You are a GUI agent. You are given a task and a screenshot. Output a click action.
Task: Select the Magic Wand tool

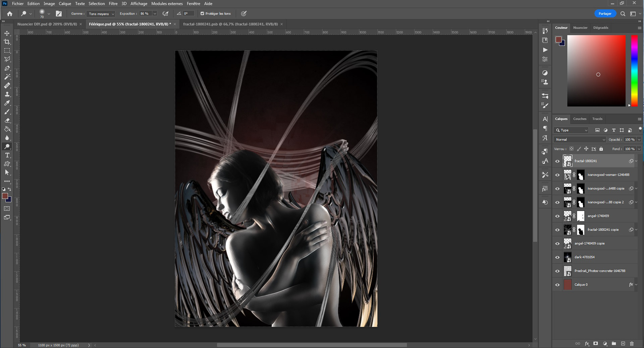tap(7, 77)
